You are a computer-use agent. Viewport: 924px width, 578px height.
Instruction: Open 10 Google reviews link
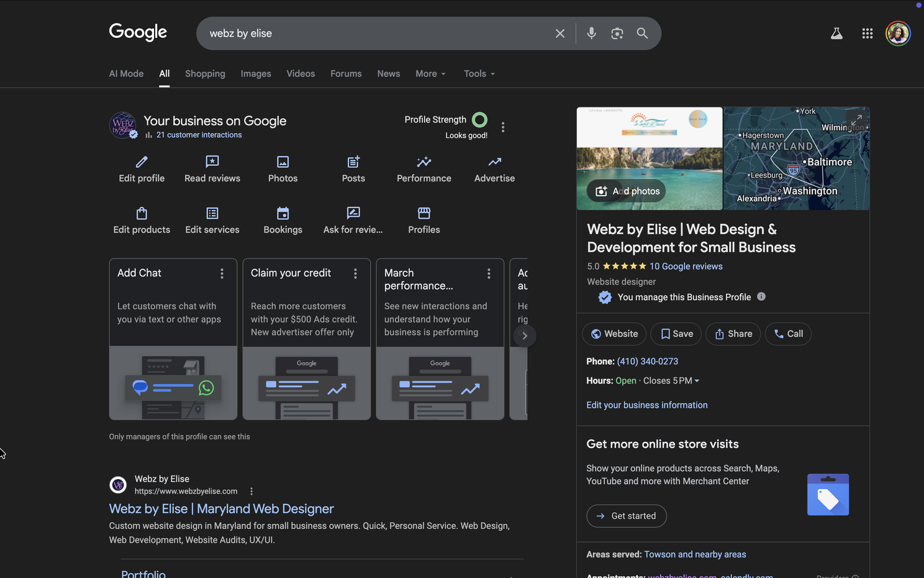[x=686, y=266]
